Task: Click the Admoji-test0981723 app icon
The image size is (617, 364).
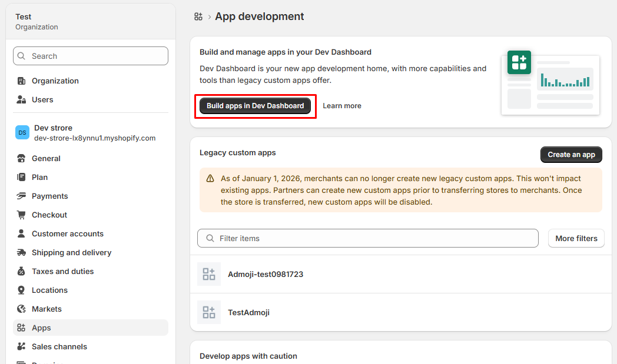Action: 209,274
